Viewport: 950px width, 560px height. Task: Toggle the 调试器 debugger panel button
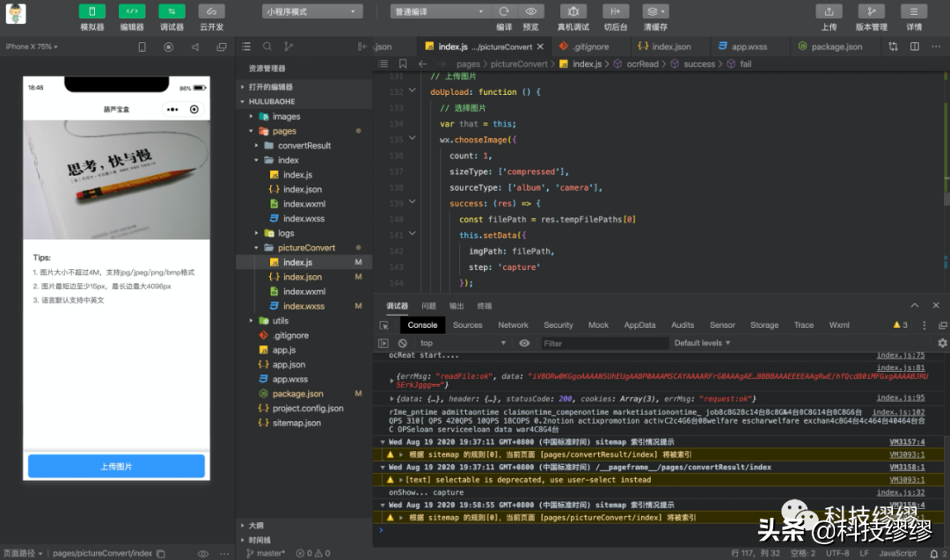point(172,11)
